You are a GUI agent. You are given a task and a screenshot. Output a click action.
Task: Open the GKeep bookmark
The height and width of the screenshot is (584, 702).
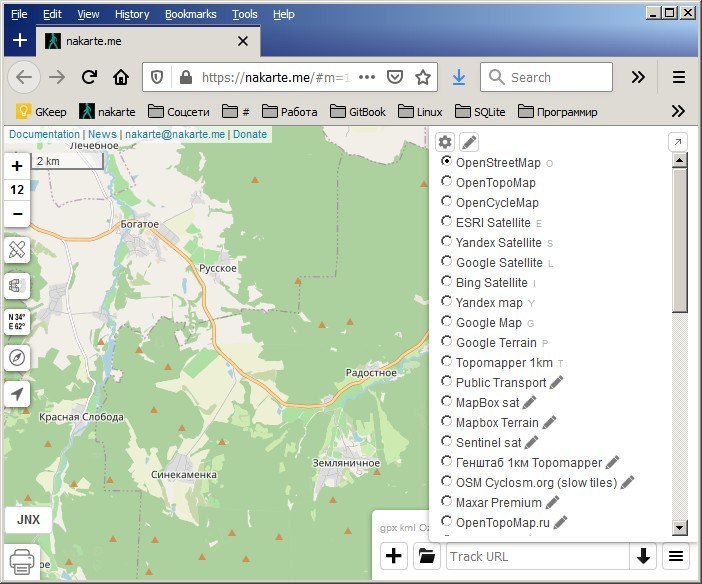click(x=41, y=112)
